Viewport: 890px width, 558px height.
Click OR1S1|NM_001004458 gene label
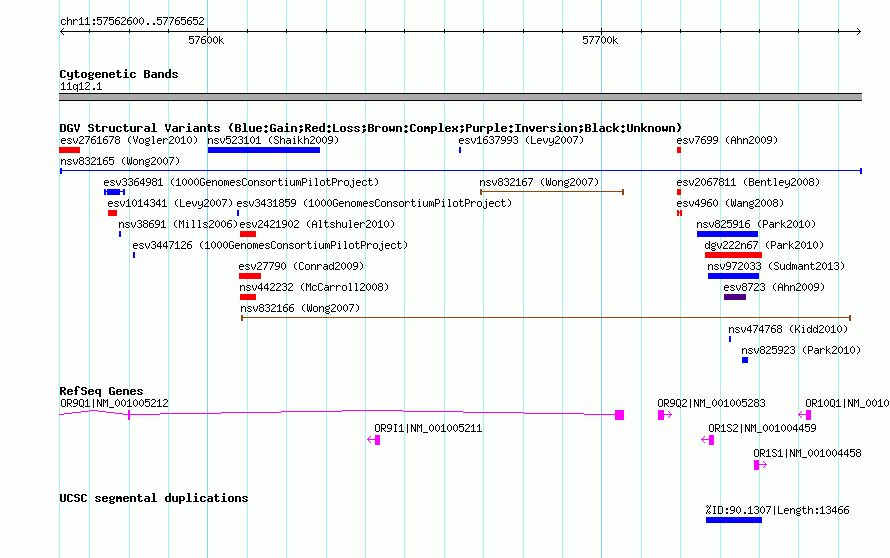pos(807,454)
